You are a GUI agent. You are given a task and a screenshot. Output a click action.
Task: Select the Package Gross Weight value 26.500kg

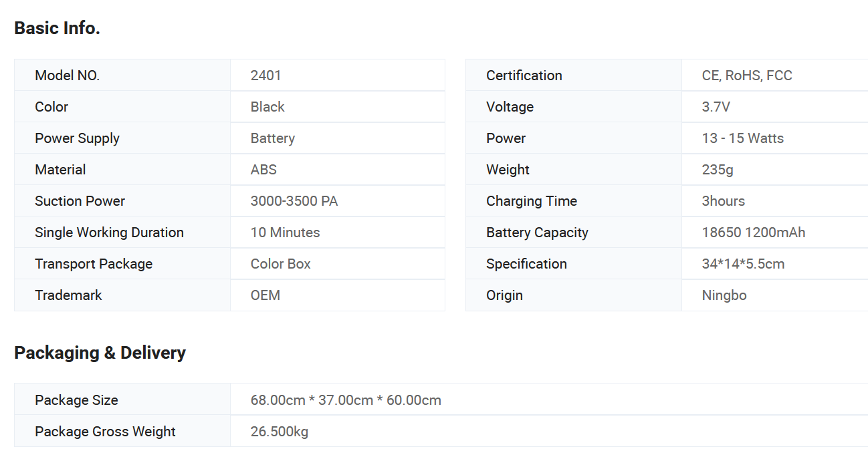tap(280, 432)
